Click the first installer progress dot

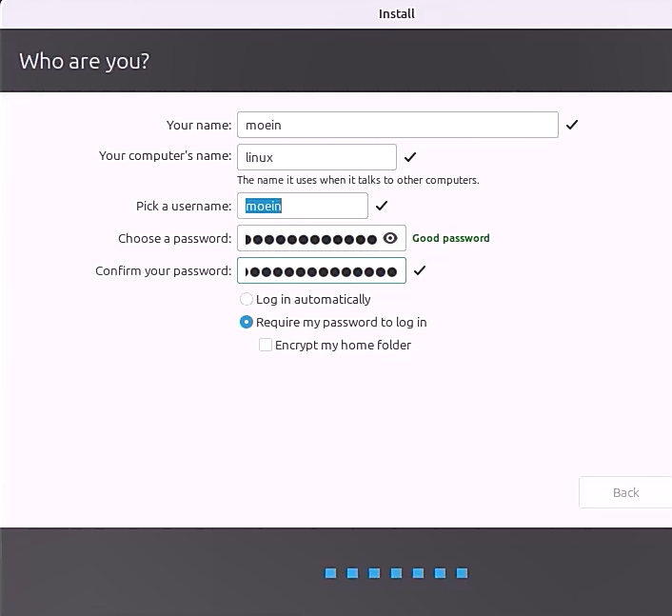330,573
